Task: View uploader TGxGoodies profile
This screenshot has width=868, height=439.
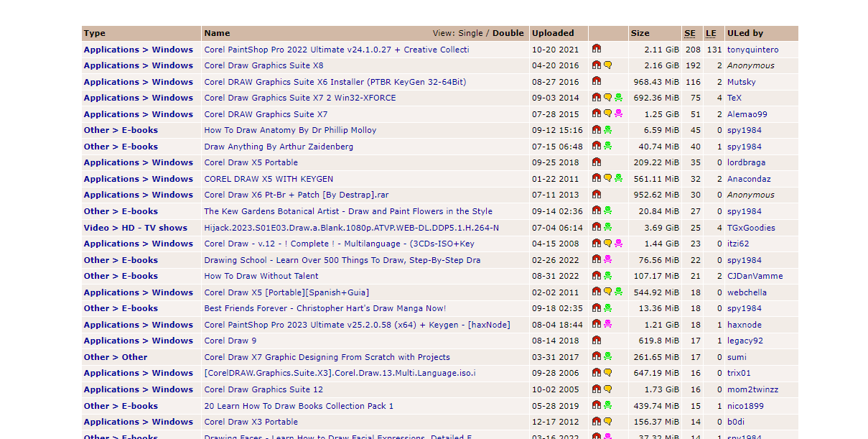Action: pos(751,228)
